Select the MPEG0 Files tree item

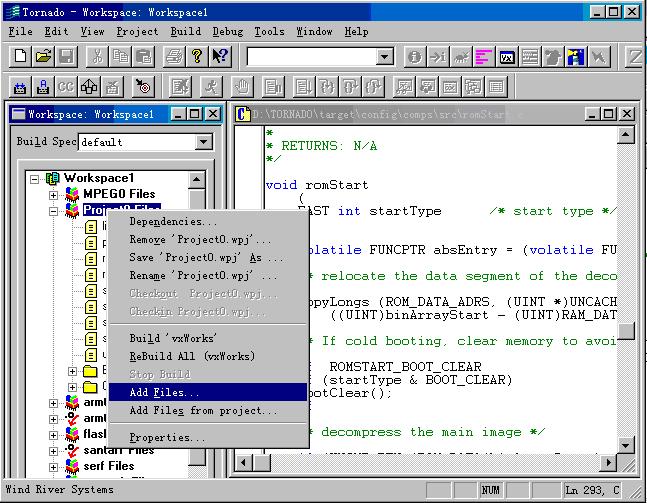[x=119, y=194]
